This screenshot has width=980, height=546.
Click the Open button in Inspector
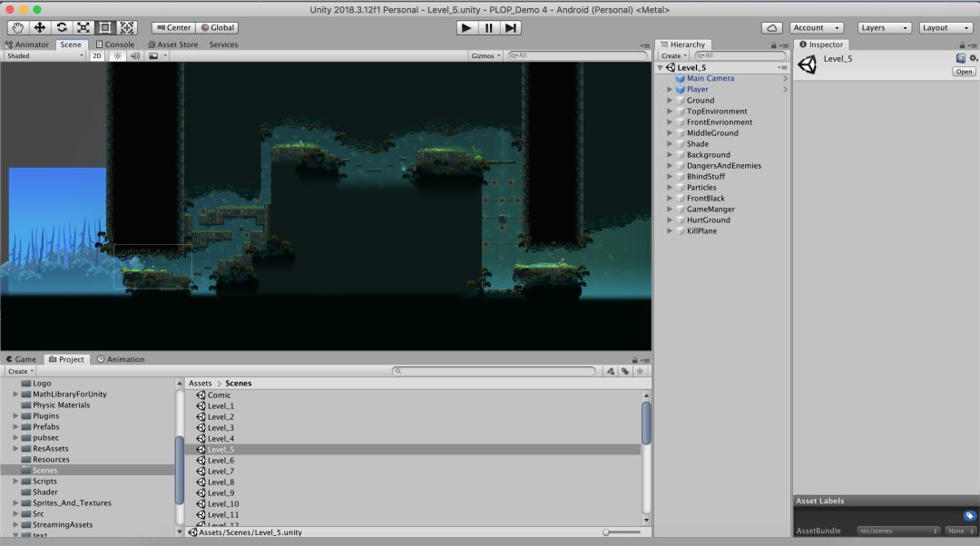[x=963, y=72]
